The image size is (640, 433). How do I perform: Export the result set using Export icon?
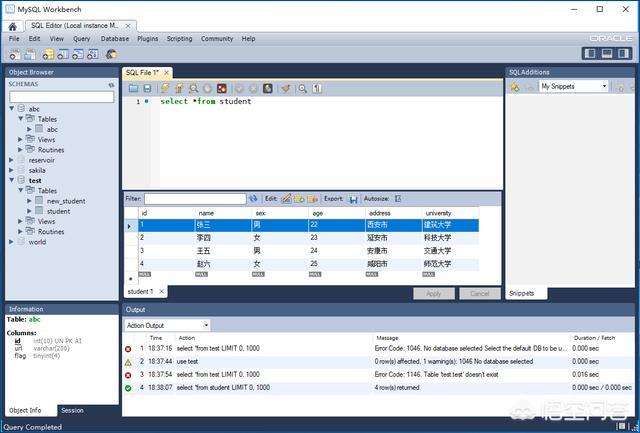pyautogui.click(x=353, y=199)
